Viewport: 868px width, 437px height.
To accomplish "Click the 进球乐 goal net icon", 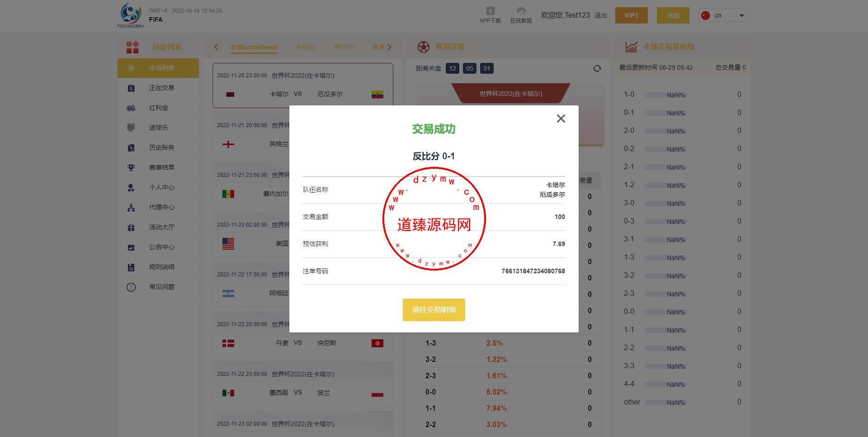I will tap(131, 128).
